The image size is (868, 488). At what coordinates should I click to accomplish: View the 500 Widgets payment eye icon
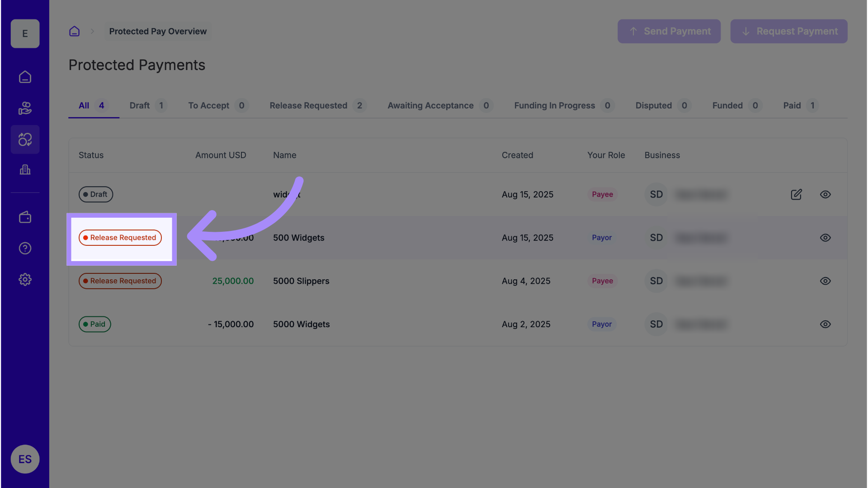[825, 238]
